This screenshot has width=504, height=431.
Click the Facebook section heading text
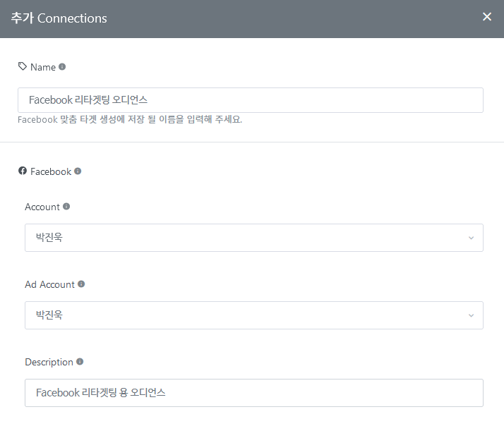(x=51, y=171)
